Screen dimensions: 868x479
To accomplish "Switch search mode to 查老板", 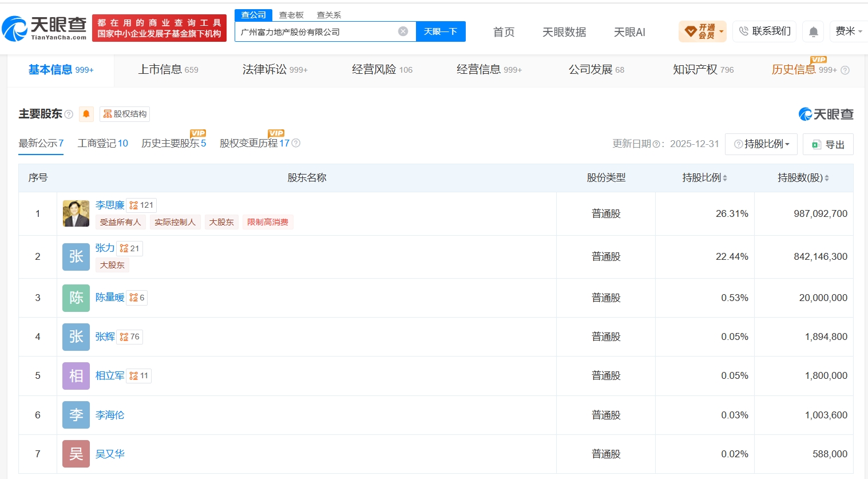I will [x=291, y=15].
